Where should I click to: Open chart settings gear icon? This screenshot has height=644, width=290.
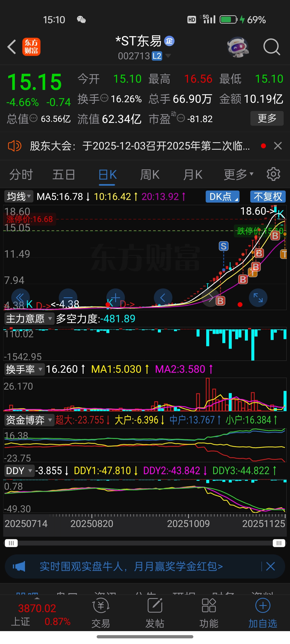273,174
